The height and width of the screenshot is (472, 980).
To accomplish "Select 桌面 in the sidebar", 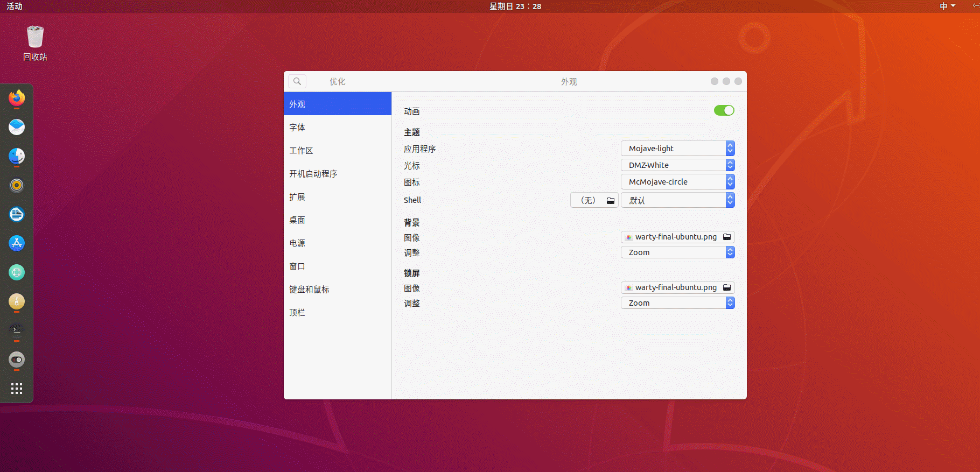I will (338, 220).
